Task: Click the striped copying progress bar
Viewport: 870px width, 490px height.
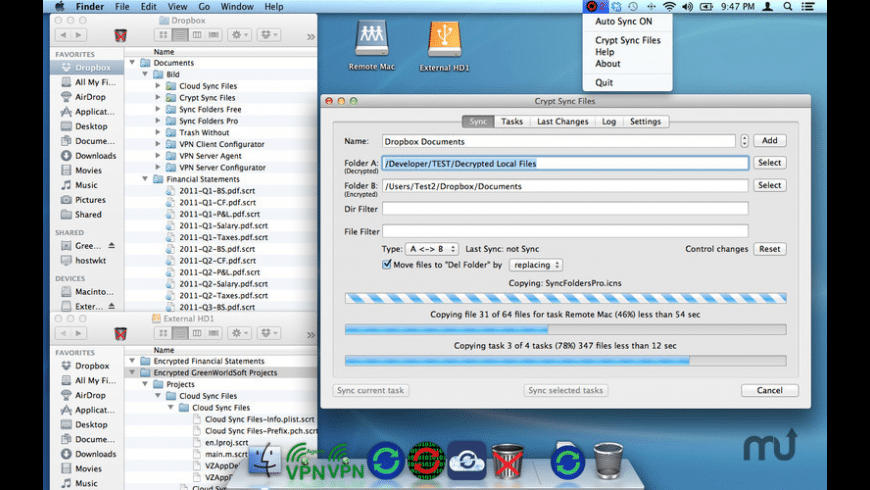Action: pyautogui.click(x=565, y=299)
